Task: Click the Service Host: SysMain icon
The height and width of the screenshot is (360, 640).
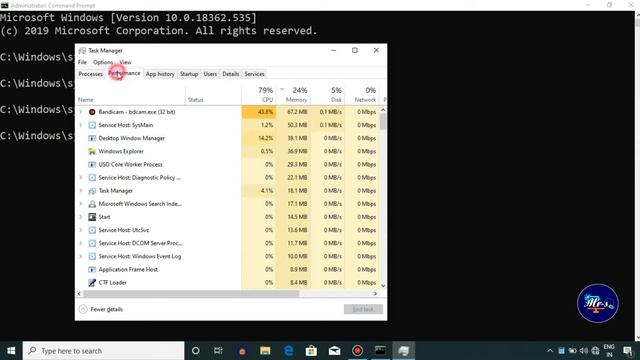Action: pos(92,125)
